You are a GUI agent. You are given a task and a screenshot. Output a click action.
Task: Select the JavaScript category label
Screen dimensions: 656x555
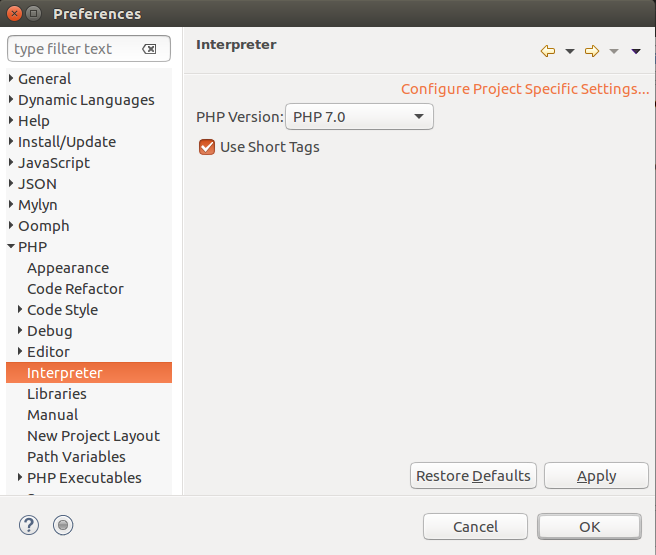point(54,163)
